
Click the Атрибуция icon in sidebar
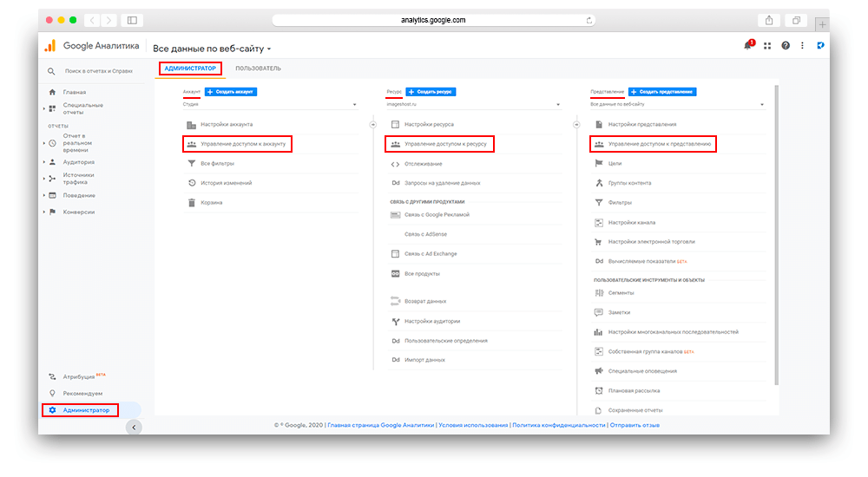(x=52, y=377)
